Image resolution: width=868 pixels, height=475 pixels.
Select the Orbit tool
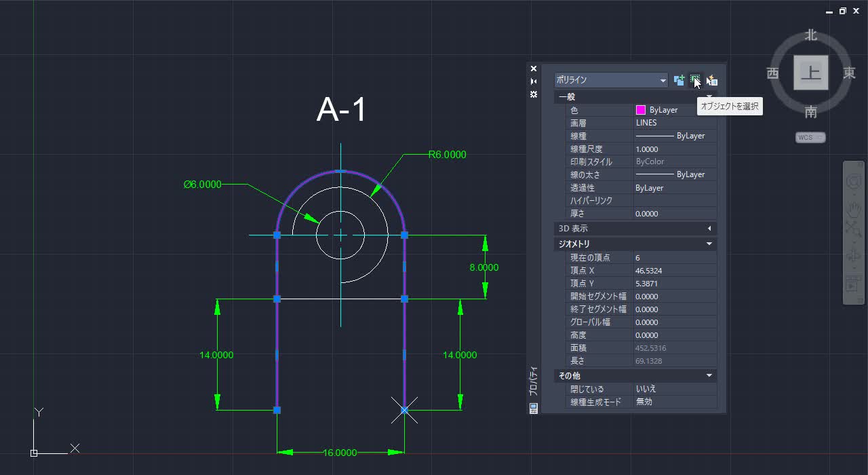click(853, 254)
